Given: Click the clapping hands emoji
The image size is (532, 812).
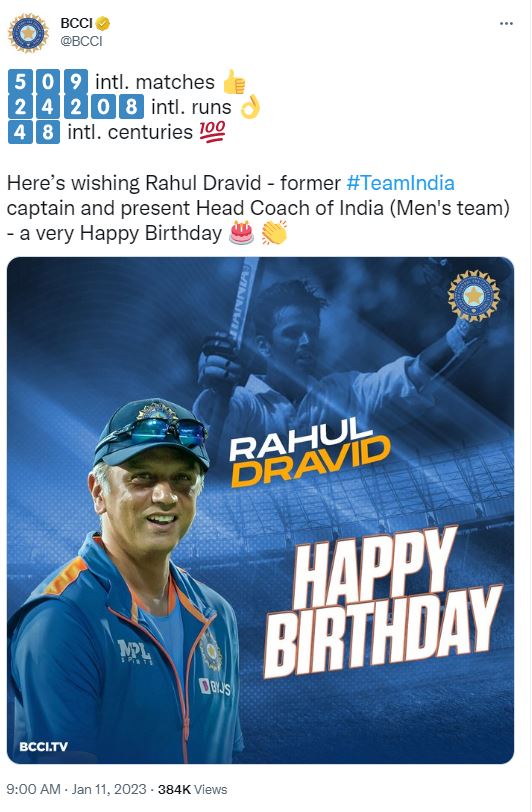Looking at the screenshot, I should 274,233.
